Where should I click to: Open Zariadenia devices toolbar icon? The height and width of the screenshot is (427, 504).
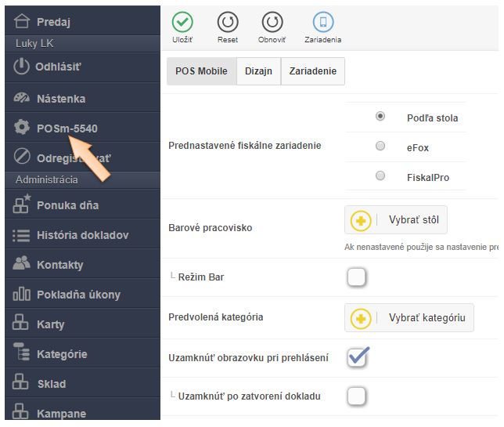pyautogui.click(x=322, y=22)
